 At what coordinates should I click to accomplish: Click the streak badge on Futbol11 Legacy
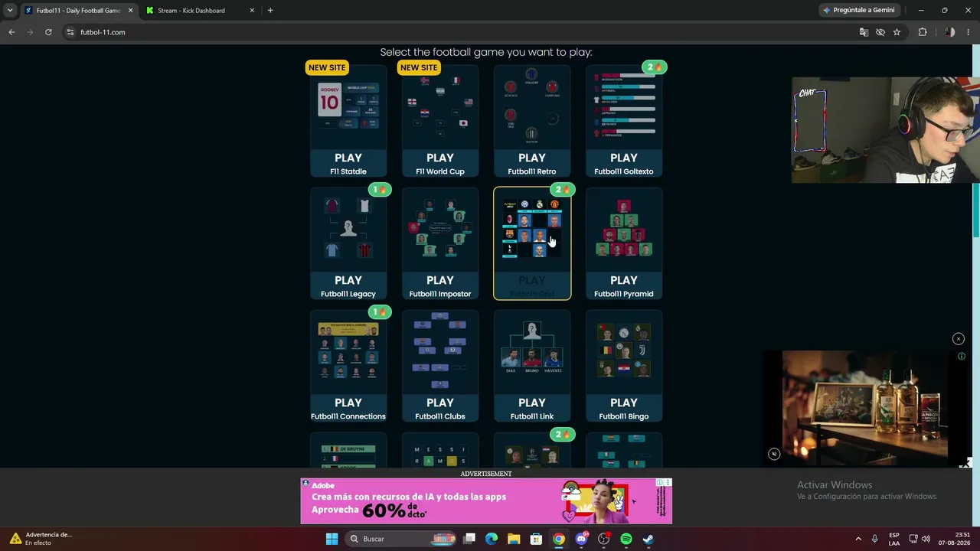click(x=379, y=190)
